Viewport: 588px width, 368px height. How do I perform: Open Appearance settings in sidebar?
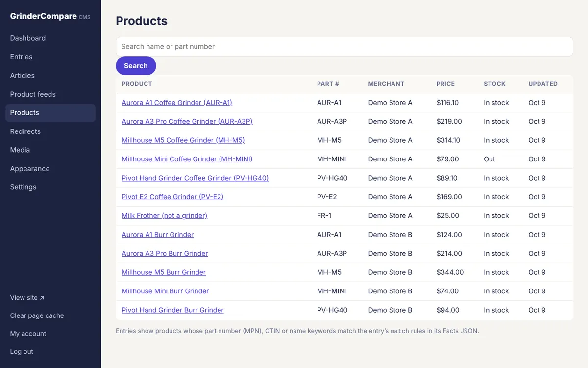50,169
